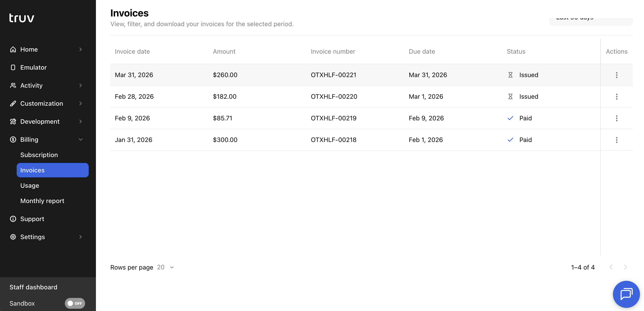Open actions menu for invoice OTXHLF-00221
The width and height of the screenshot is (644, 311).
(617, 75)
